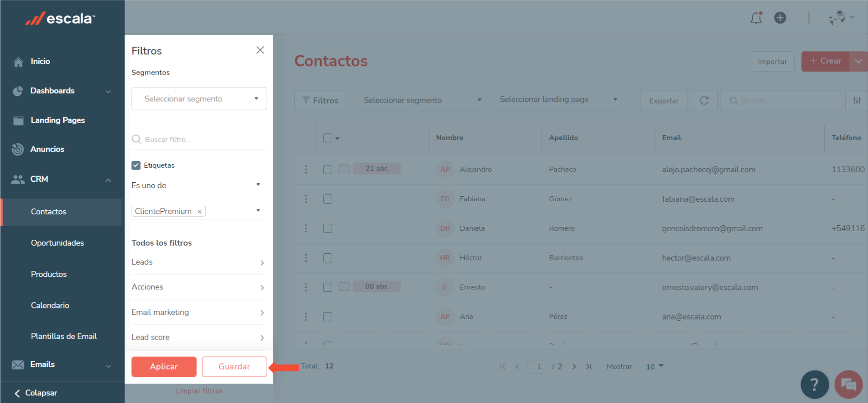
Task: Open row options for Ernesto
Action: point(306,287)
